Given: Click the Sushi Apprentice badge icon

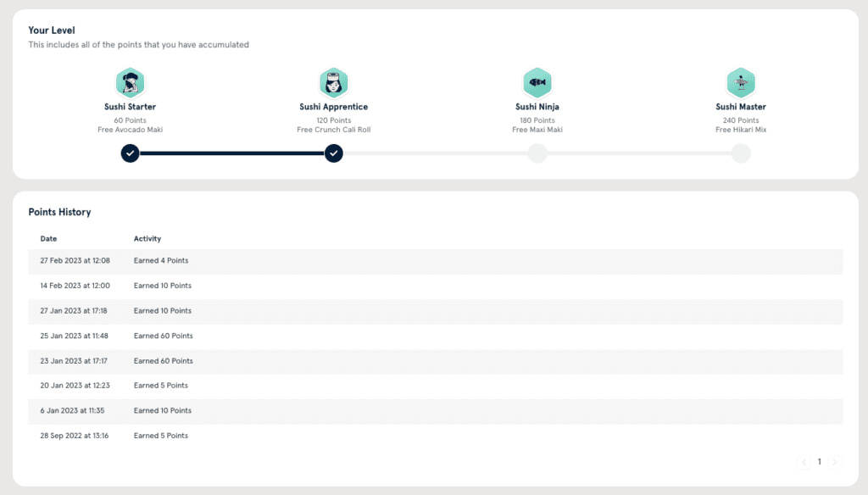Looking at the screenshot, I should click(334, 83).
